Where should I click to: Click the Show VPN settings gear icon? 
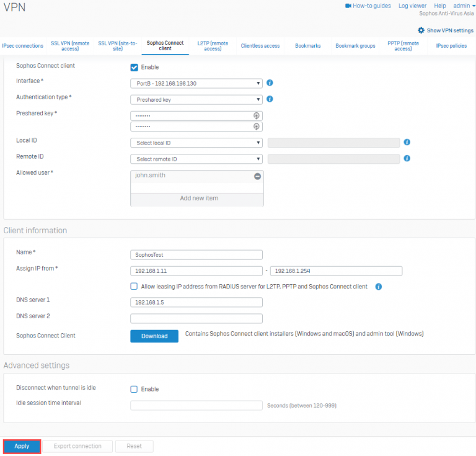(x=421, y=30)
